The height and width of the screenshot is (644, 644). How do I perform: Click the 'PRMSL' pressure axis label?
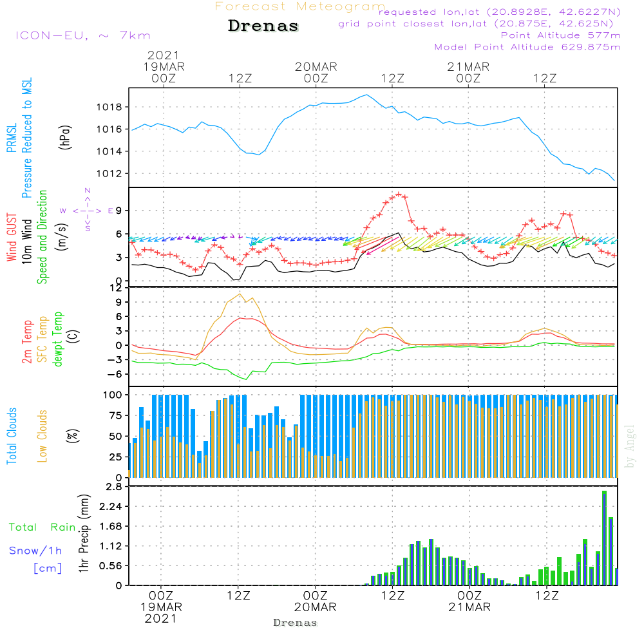(12, 137)
